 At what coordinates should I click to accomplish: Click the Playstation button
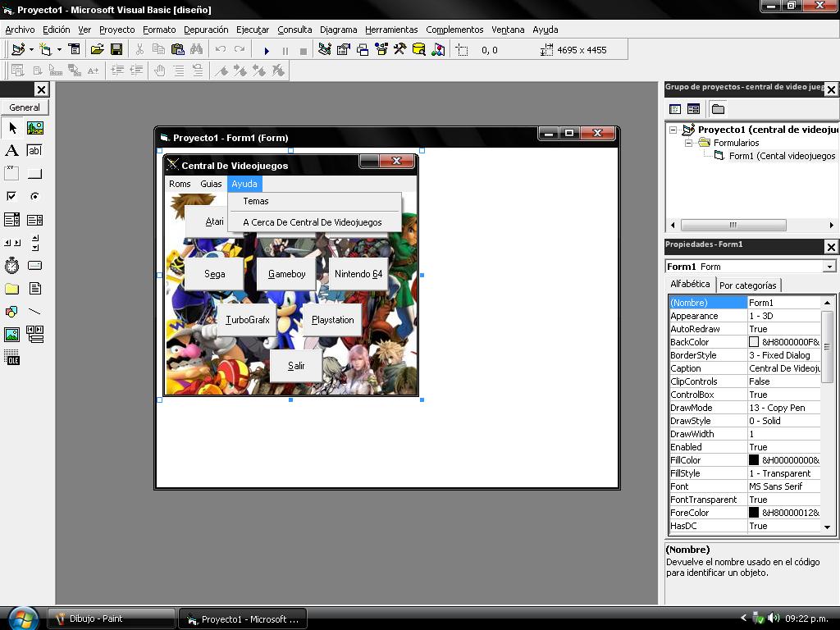[x=333, y=320]
